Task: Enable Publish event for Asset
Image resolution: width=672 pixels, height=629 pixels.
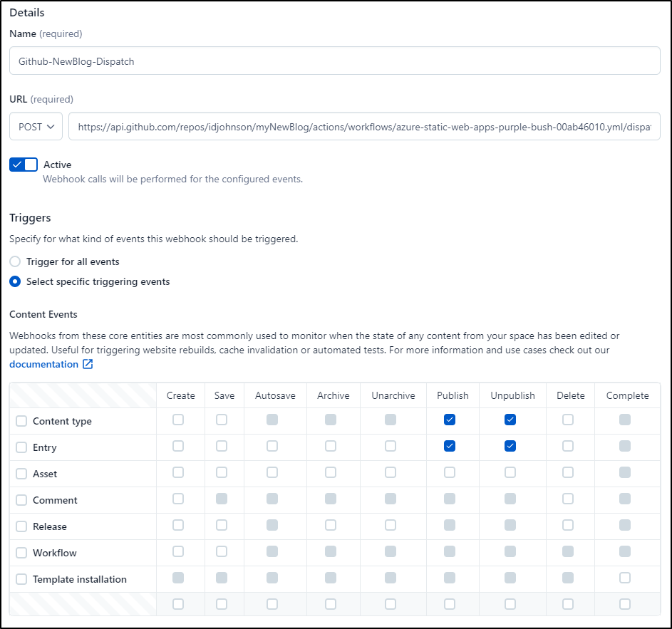Action: (x=450, y=472)
